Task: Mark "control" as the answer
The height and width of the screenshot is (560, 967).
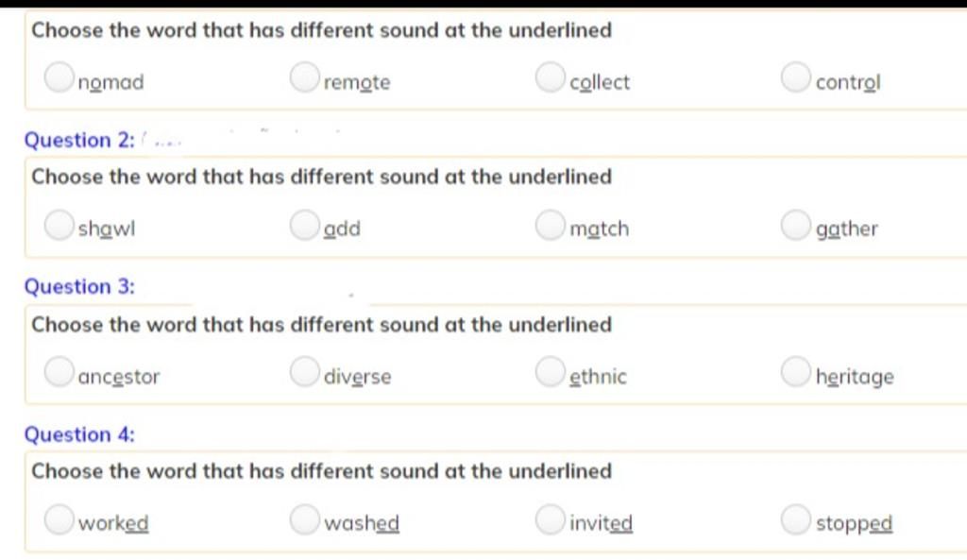Action: 795,77
